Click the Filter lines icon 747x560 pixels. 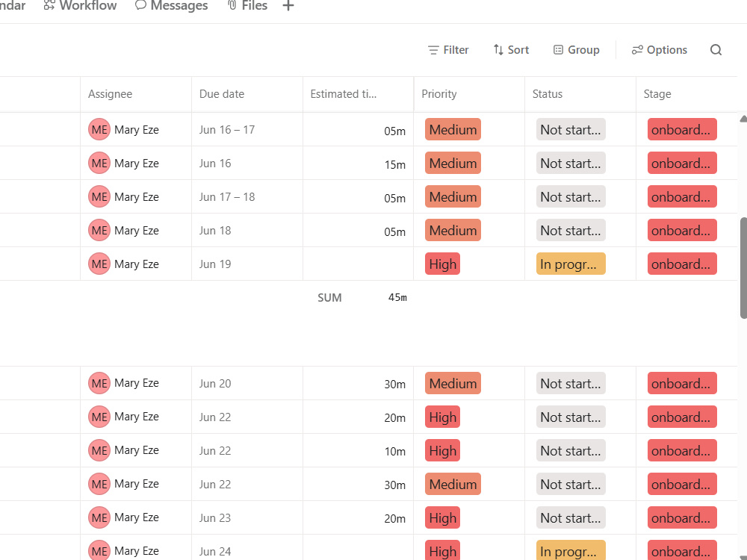pyautogui.click(x=433, y=50)
